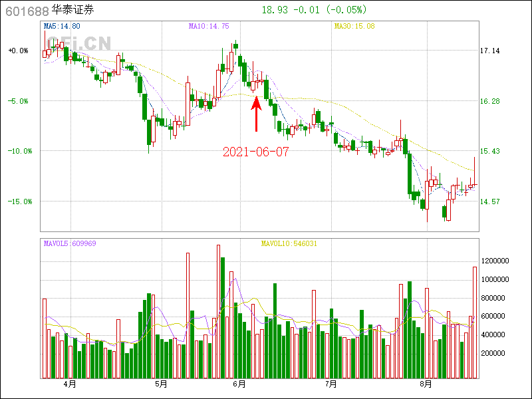Jump to 8月 on the time axis
The width and height of the screenshot is (532, 399).
coord(426,384)
